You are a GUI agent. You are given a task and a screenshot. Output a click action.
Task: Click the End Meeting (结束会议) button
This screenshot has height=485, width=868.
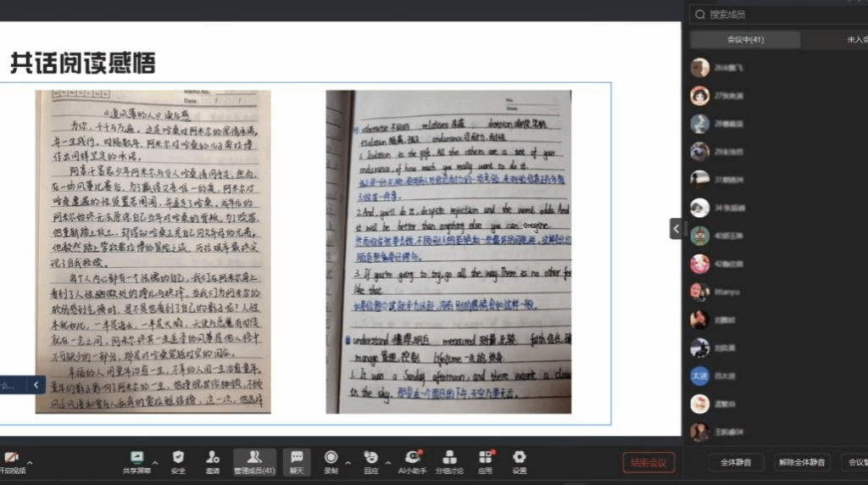coord(649,462)
